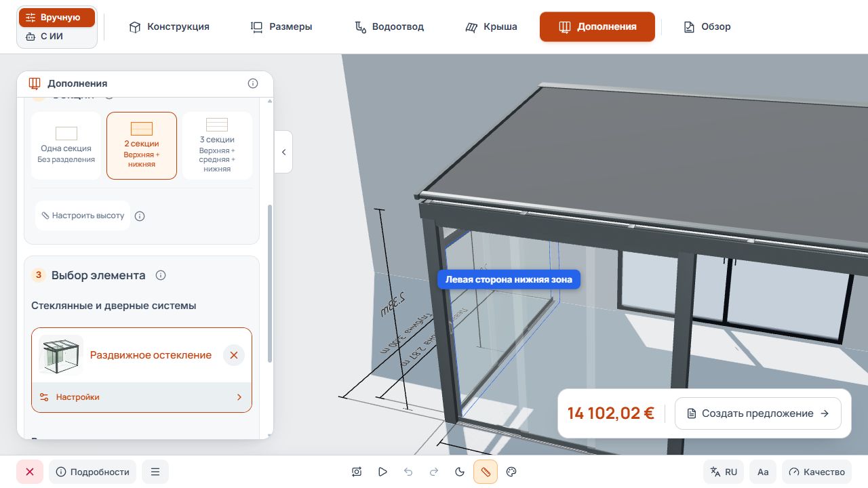Select the Раздвижное остекление thumbnail
This screenshot has height=488, width=868.
[61, 355]
